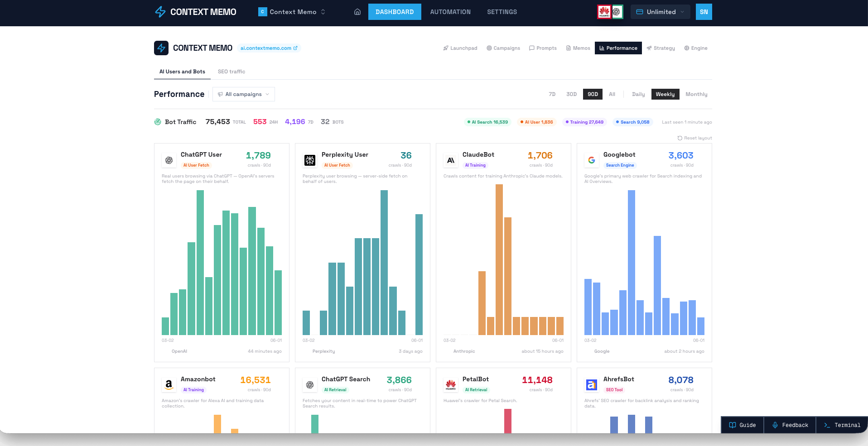Open the ai.contextmemo.com link

pos(269,48)
